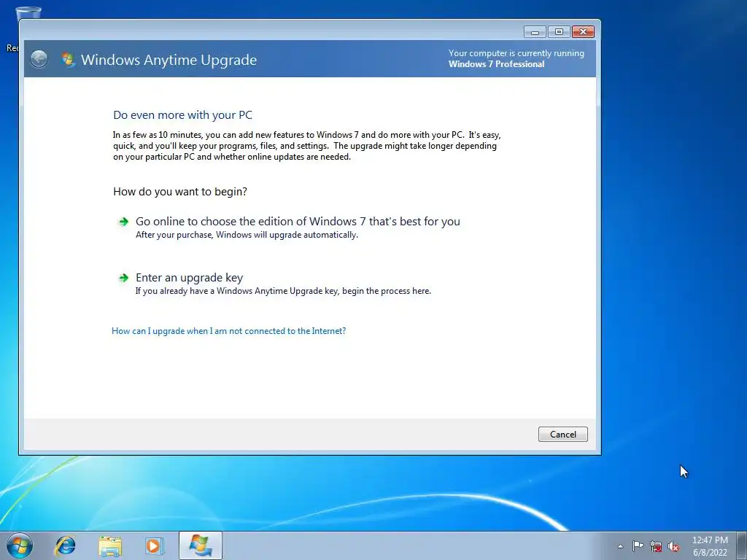Click the Windows flag logo beside the title
This screenshot has height=560, width=747.
pos(68,60)
